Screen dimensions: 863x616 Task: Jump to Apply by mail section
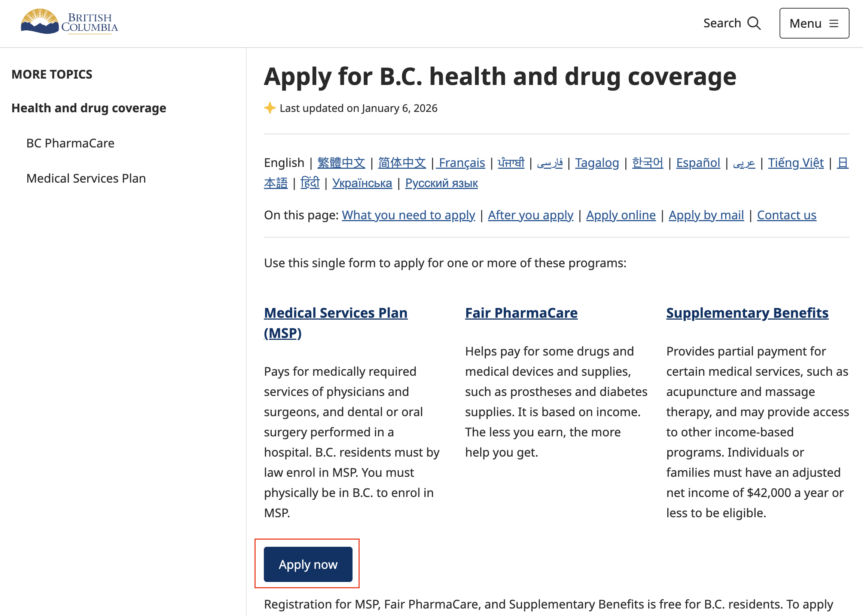tap(706, 215)
